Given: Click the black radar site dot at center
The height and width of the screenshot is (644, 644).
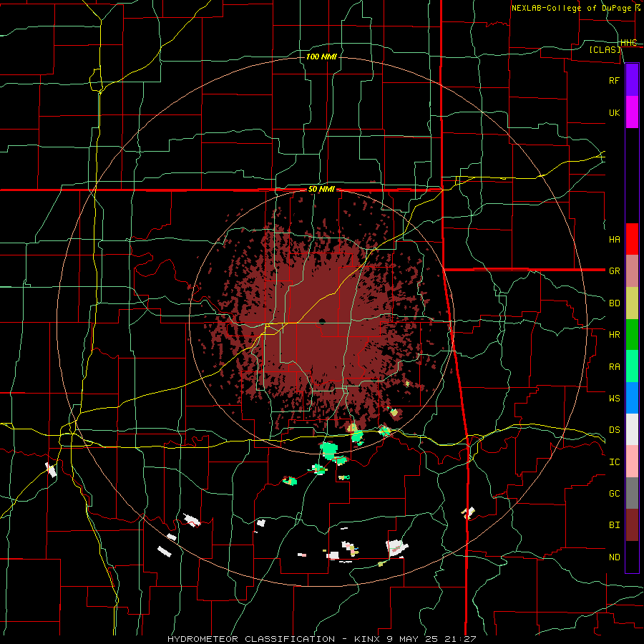Looking at the screenshot, I should pyautogui.click(x=322, y=321).
